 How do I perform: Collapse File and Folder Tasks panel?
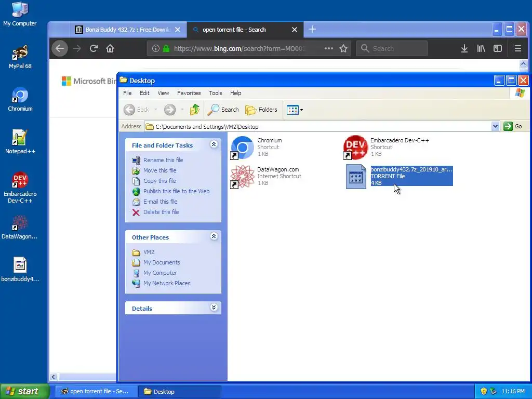pyautogui.click(x=214, y=144)
